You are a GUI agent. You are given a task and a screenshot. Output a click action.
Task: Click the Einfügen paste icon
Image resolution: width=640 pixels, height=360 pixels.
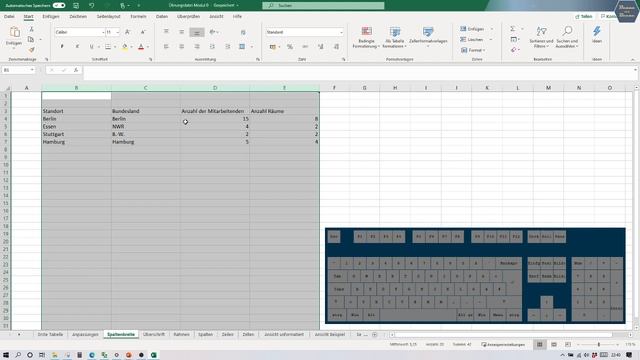pos(15,32)
